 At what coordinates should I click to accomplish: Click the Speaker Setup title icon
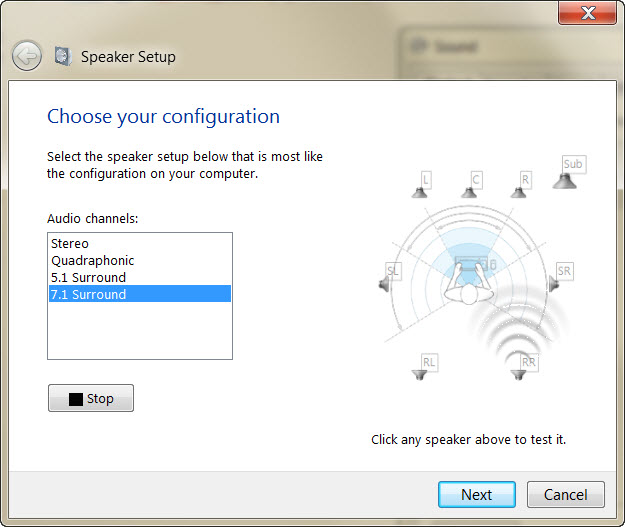pos(63,56)
